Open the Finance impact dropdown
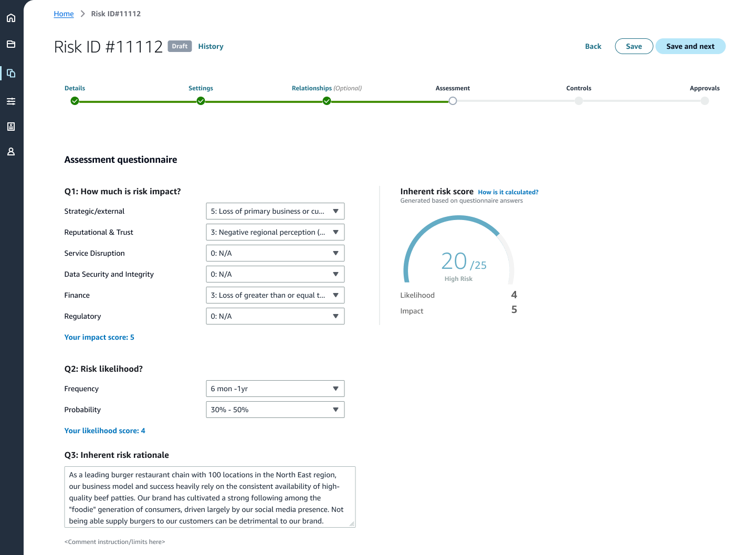 click(x=275, y=295)
